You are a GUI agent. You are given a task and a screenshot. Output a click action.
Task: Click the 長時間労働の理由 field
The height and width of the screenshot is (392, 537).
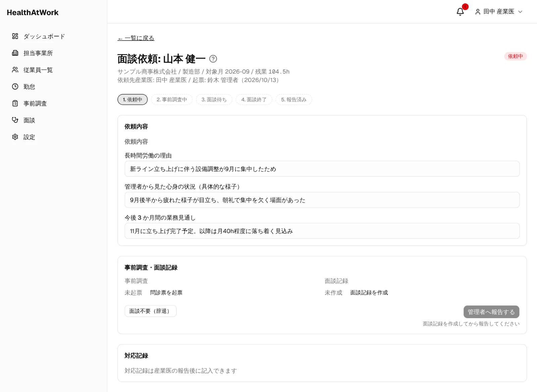pyautogui.click(x=322, y=169)
